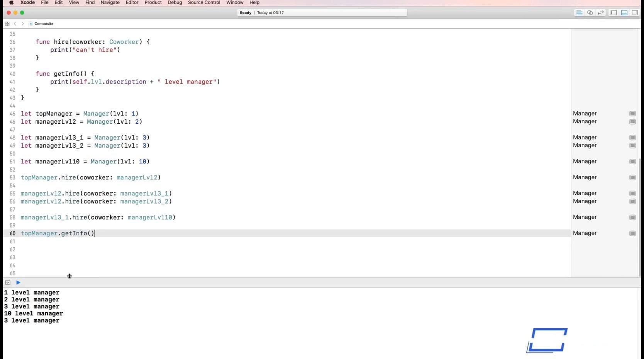Viewport: 644px width, 359px height.
Task: Click the "let managerLvl10 = Manager(lvl: 10)" line
Action: click(85, 162)
